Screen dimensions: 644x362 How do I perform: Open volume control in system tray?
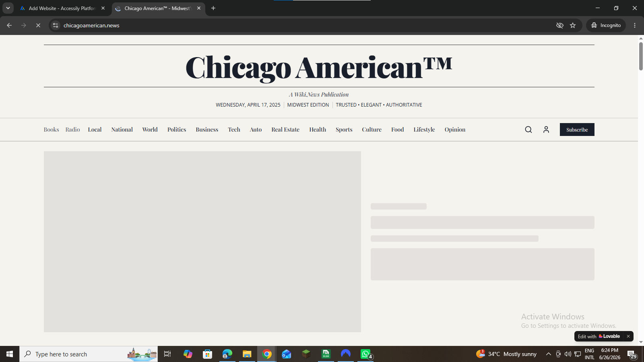[x=568, y=354]
